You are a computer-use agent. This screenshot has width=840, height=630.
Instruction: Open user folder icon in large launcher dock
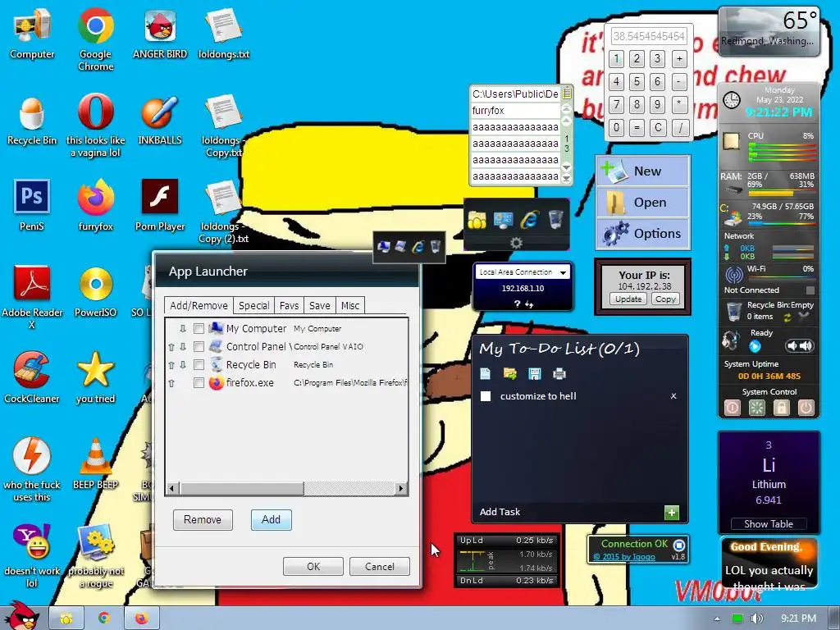coord(477,220)
